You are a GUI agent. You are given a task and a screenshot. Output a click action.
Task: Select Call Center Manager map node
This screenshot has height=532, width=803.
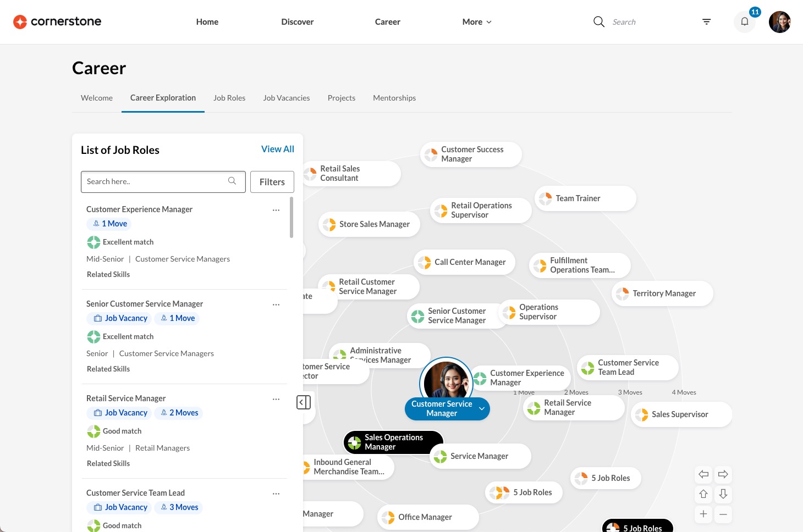coord(464,262)
